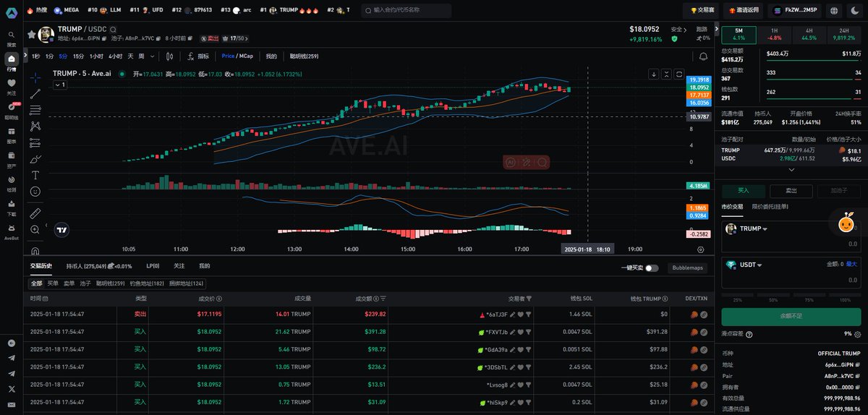The height and width of the screenshot is (415, 868).
Task: Click the sell (卖出) order button
Action: pyautogui.click(x=791, y=191)
